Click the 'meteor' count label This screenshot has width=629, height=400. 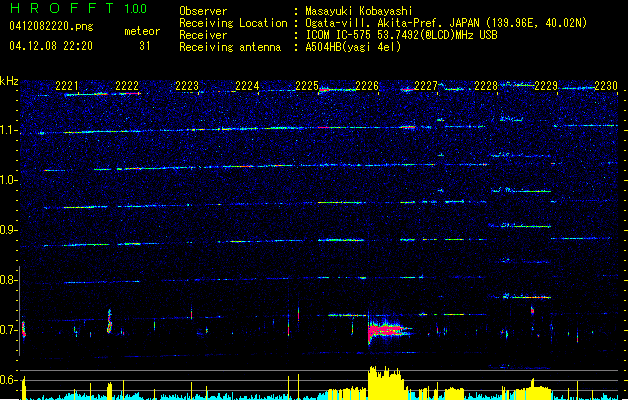[142, 31]
